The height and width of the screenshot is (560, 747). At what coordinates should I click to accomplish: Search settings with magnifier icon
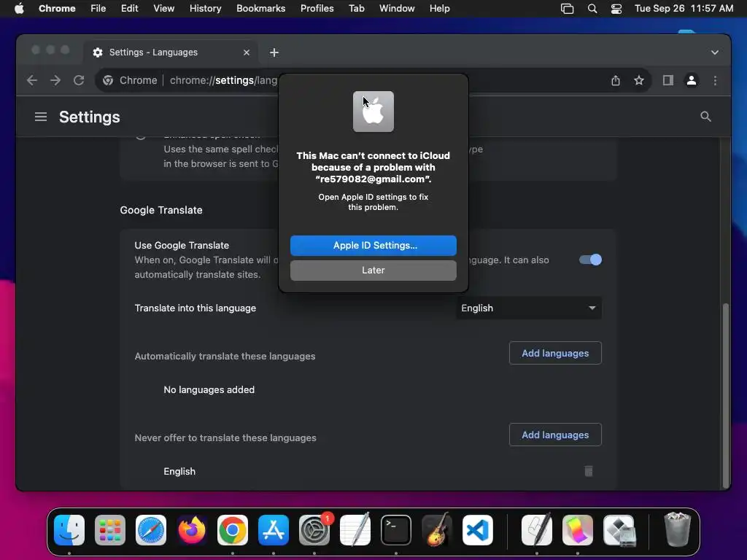point(705,117)
